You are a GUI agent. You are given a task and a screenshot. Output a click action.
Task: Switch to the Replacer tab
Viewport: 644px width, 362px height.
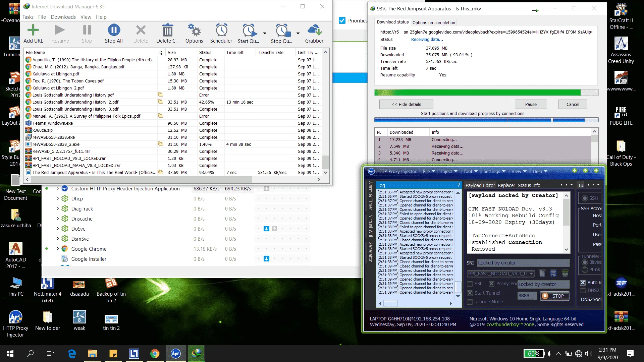506,185
